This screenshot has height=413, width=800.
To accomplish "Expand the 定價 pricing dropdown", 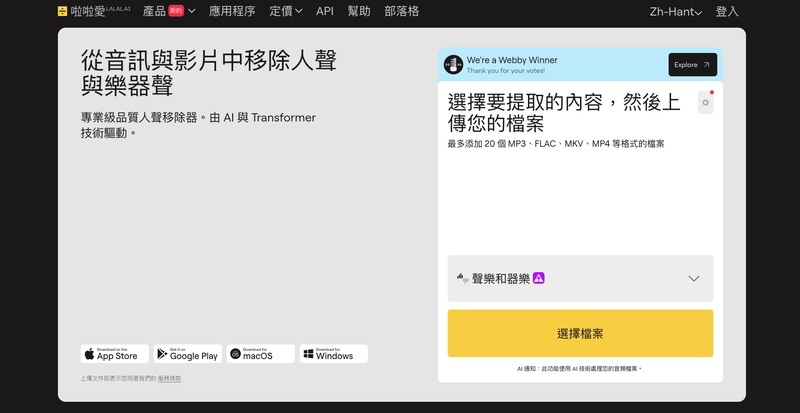I will [286, 11].
